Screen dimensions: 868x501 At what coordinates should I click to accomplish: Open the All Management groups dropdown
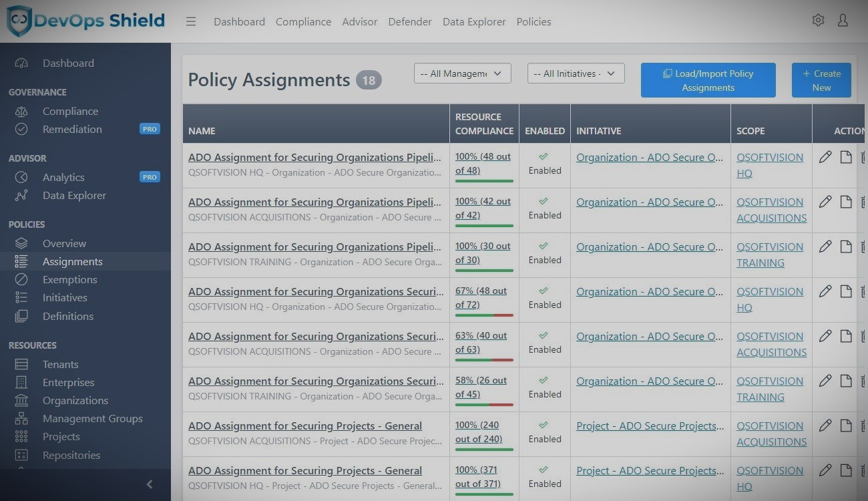click(x=462, y=73)
